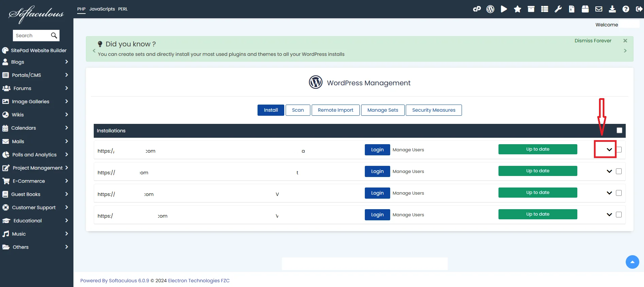Click the package box icon in the top bar
Screen dimensions: 644x287
[x=585, y=9]
